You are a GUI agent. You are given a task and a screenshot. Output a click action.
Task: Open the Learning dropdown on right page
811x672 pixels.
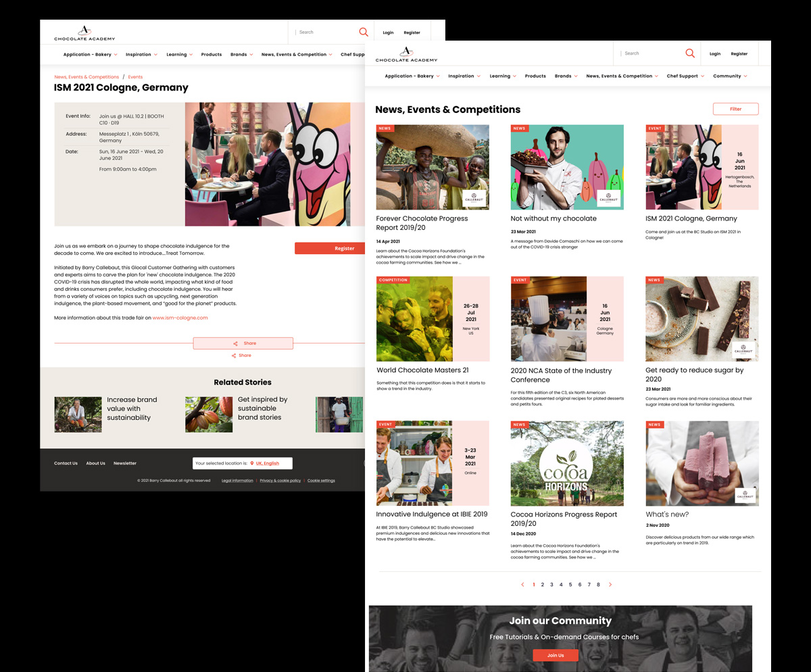(503, 76)
